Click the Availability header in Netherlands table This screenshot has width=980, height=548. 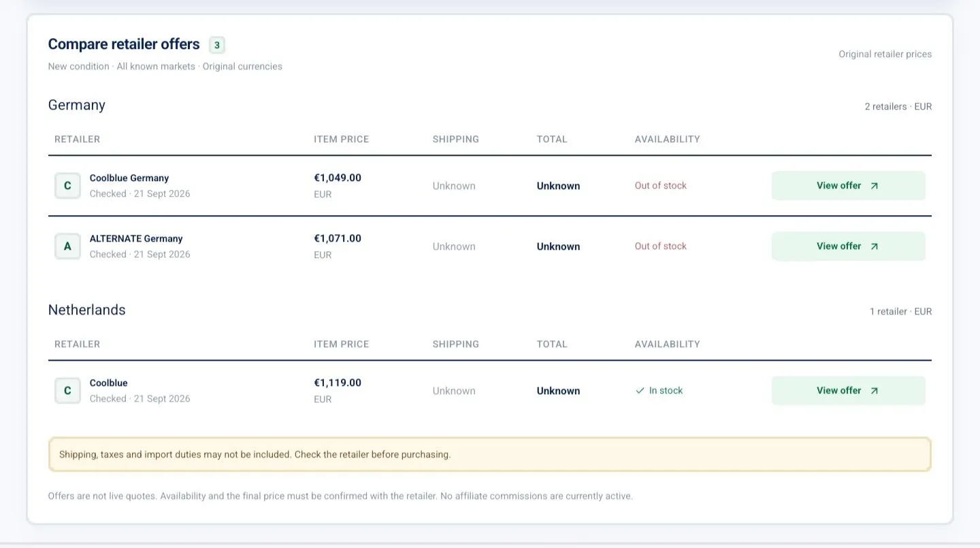pyautogui.click(x=667, y=344)
